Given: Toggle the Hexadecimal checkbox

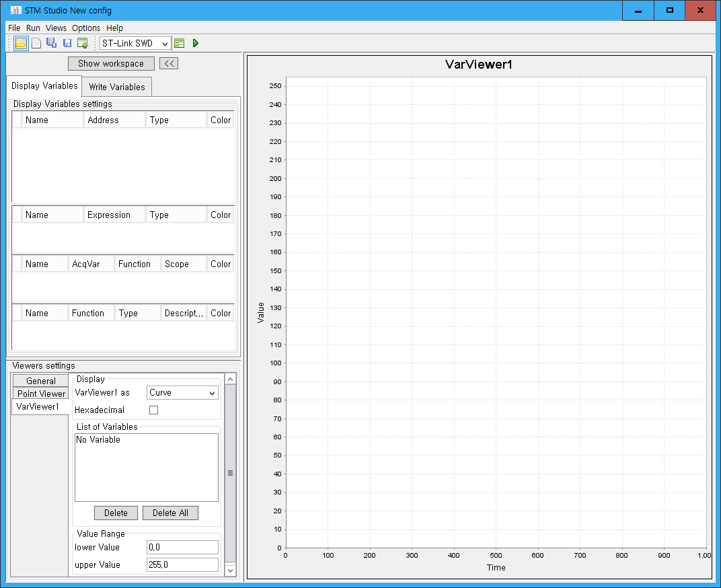Looking at the screenshot, I should point(153,410).
